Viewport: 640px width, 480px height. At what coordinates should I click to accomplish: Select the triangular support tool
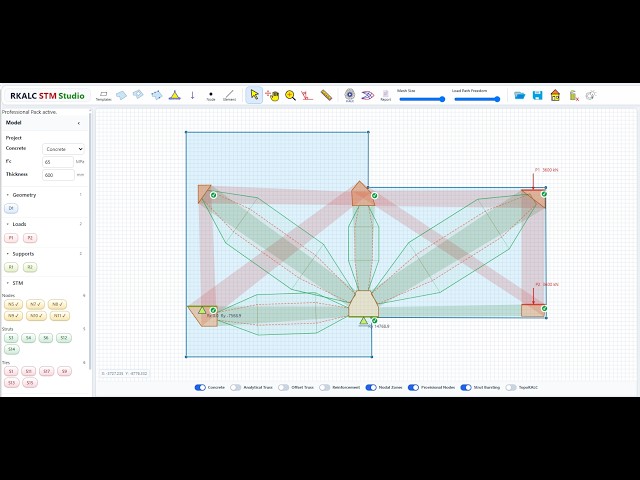(x=175, y=95)
